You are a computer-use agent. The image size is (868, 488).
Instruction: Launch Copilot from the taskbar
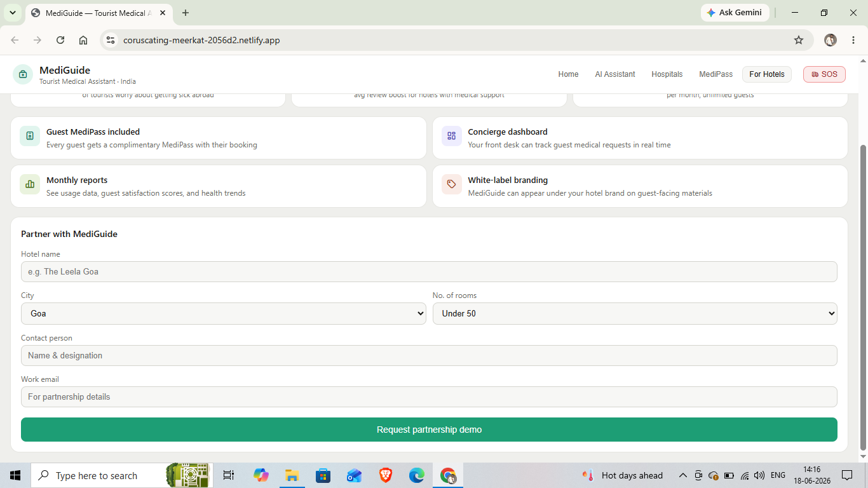tap(261, 475)
